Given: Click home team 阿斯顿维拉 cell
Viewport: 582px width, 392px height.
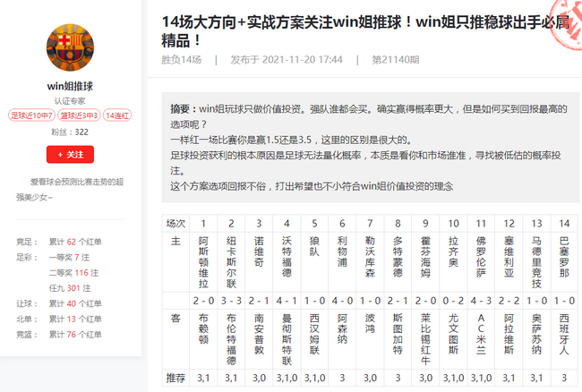Looking at the screenshot, I should (203, 262).
